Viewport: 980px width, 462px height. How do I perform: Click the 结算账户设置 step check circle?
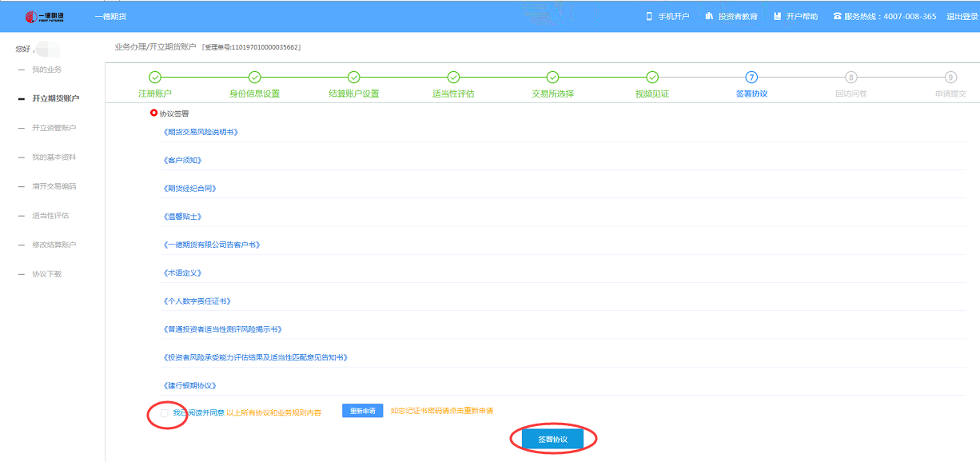click(x=354, y=78)
